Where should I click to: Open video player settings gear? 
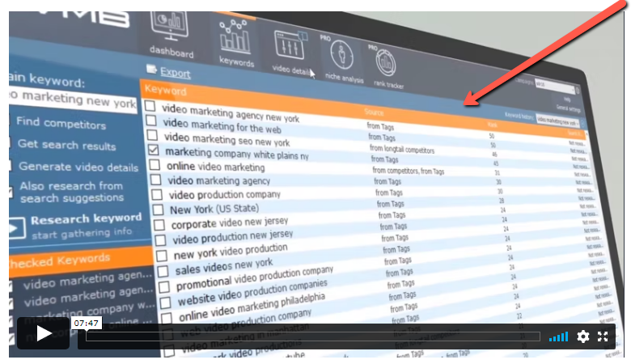coord(582,336)
